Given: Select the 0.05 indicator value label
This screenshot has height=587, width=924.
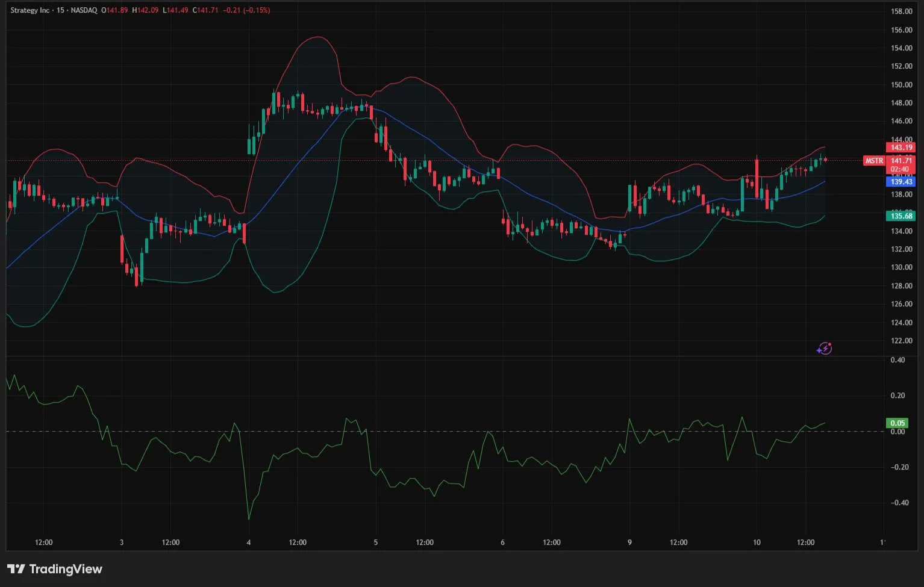Looking at the screenshot, I should [897, 423].
